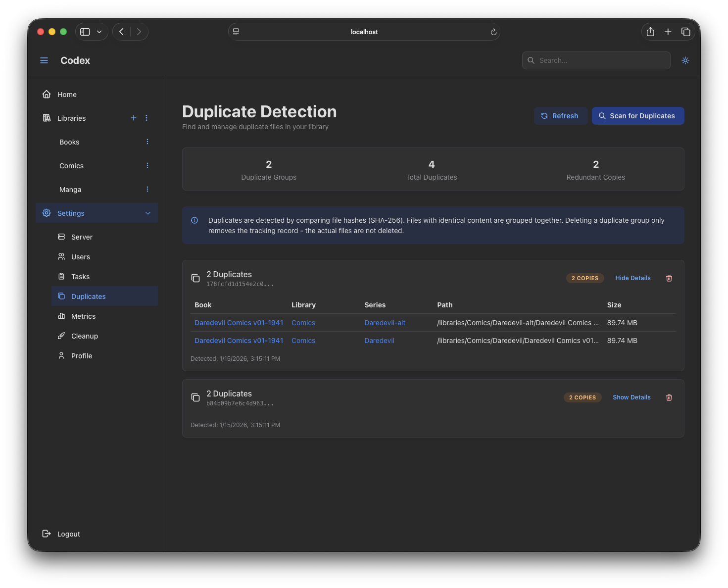
Task: Open the Daredevil-alt series link
Action: point(385,323)
